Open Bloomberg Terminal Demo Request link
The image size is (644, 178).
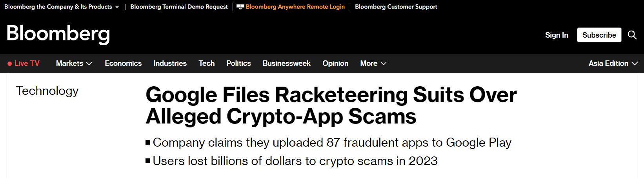(179, 7)
